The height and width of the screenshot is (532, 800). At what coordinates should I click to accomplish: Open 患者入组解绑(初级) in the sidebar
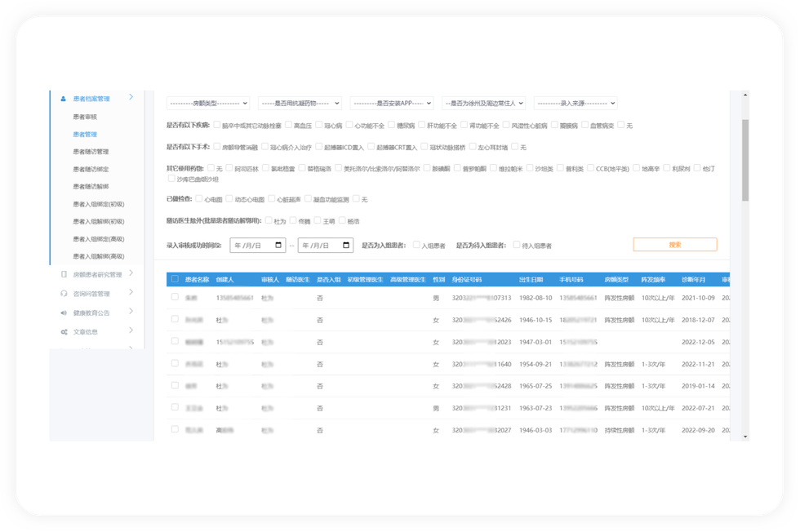click(x=99, y=221)
